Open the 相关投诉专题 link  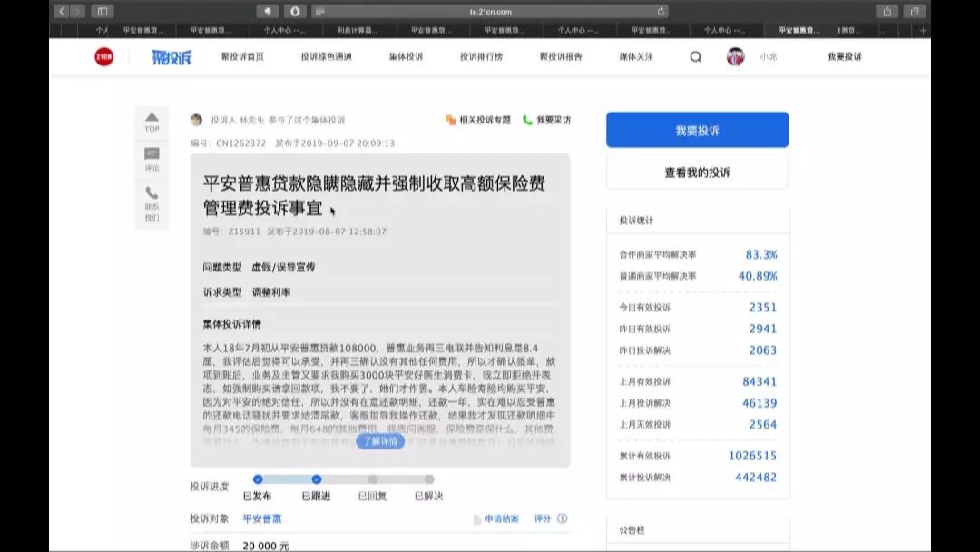click(x=478, y=120)
